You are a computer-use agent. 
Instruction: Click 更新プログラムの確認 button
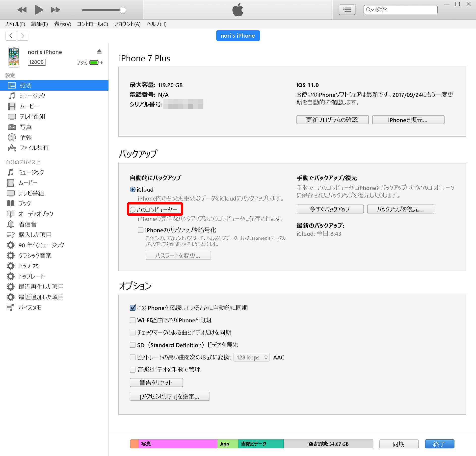click(332, 120)
